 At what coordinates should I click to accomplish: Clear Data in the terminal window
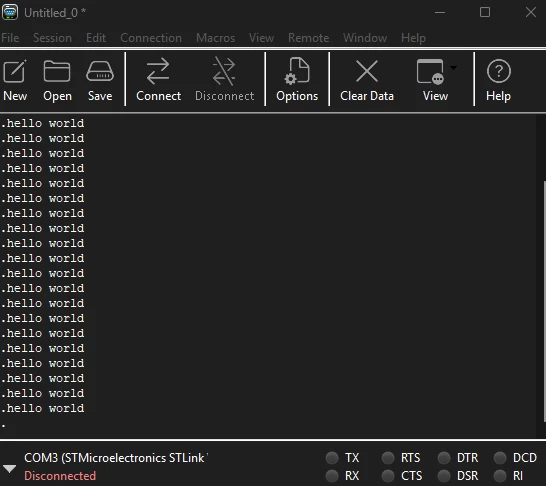(x=367, y=80)
